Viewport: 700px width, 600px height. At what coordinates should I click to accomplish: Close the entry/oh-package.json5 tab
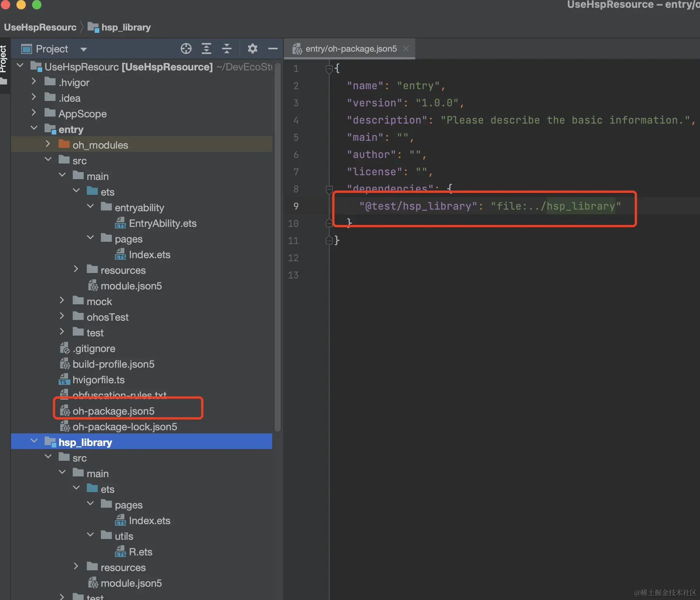point(406,49)
